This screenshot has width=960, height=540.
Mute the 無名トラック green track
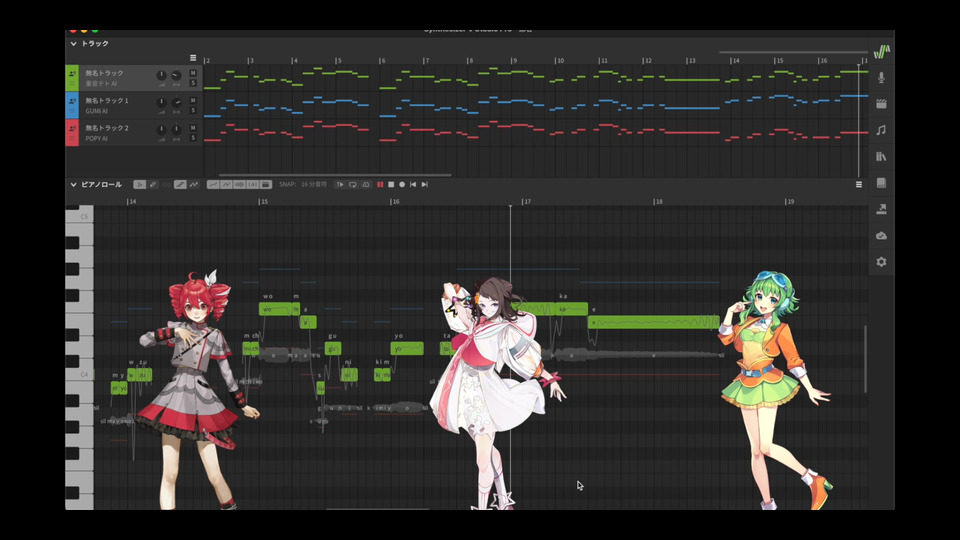(193, 73)
